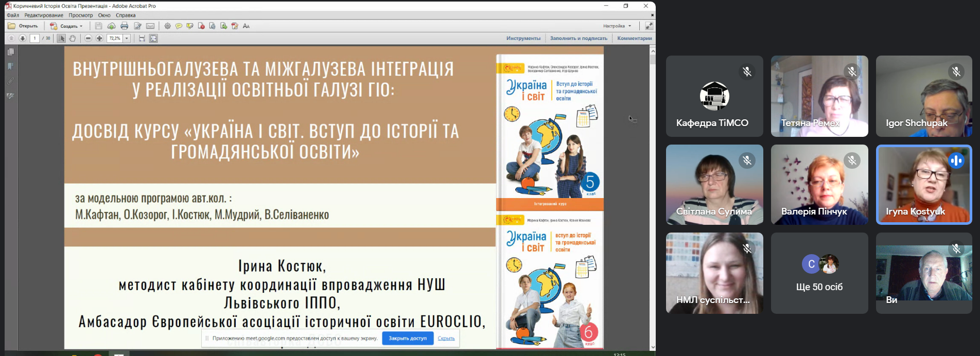This screenshot has width=980, height=356.
Task: Click the Скрыть link
Action: pyautogui.click(x=446, y=338)
